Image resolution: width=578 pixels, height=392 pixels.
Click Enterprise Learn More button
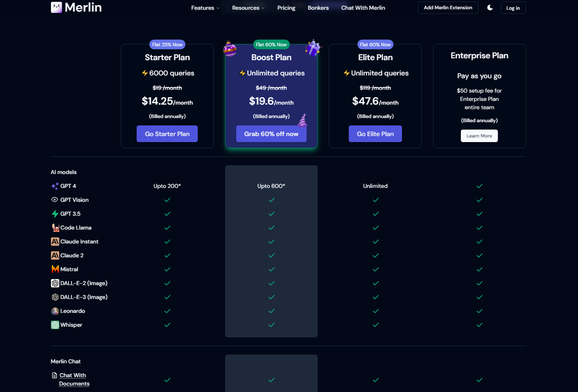coord(479,136)
